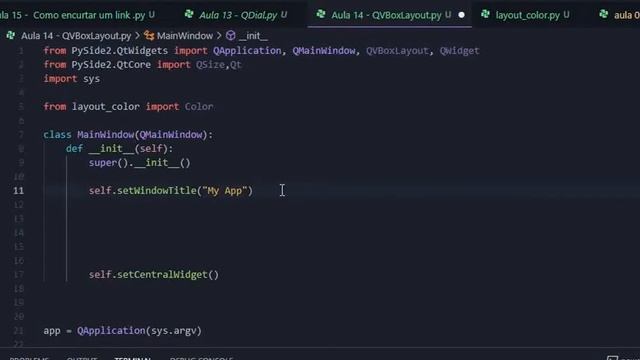Click Python file icon on layout_color.py tab
Image resolution: width=640 pixels, height=360 pixels.
point(485,15)
